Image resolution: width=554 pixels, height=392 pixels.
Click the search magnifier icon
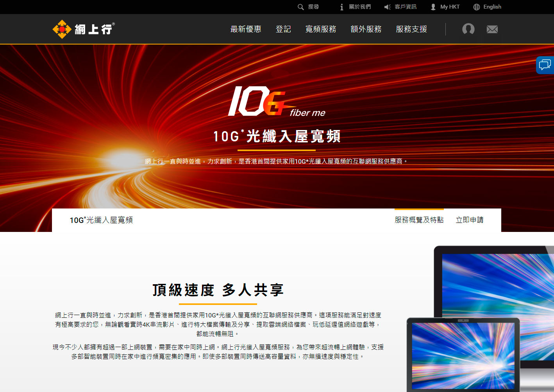(300, 7)
